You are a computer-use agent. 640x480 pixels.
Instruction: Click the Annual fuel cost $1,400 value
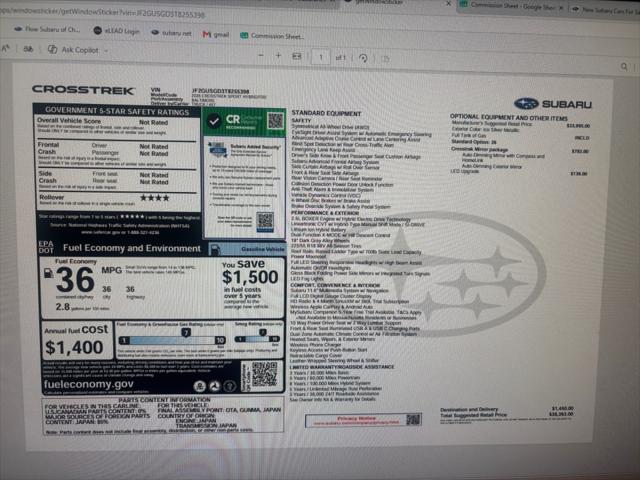pos(74,347)
